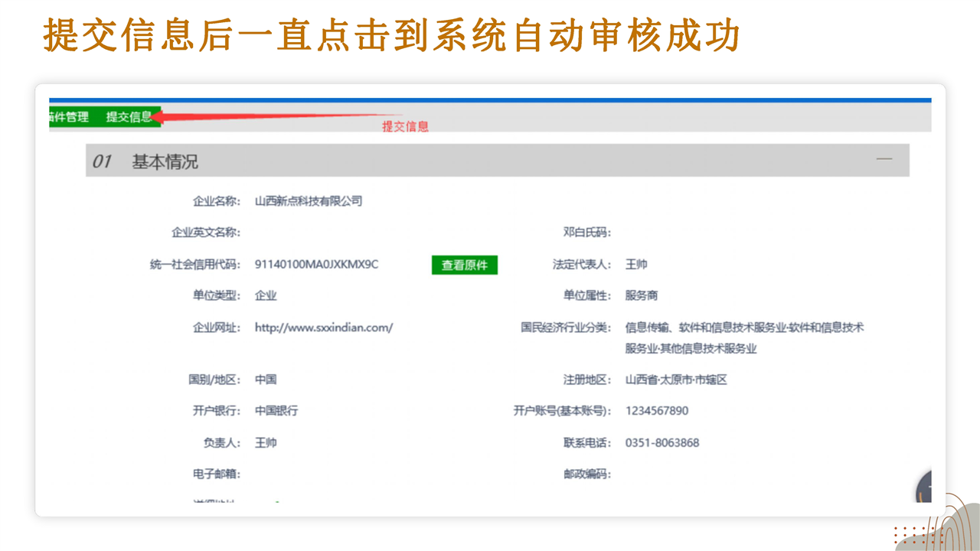Click the 提交信息 button in the green toolbar

(x=129, y=117)
